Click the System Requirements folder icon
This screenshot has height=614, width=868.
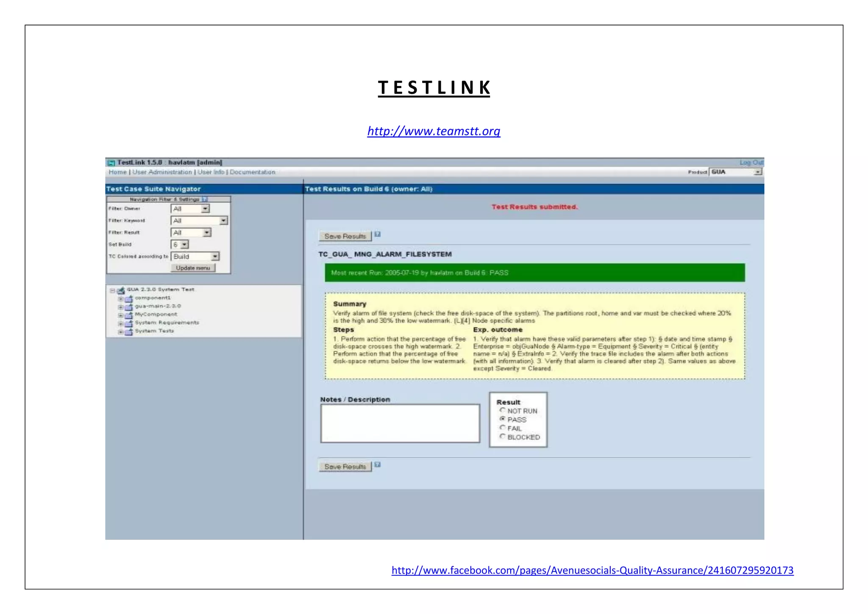[x=129, y=324]
